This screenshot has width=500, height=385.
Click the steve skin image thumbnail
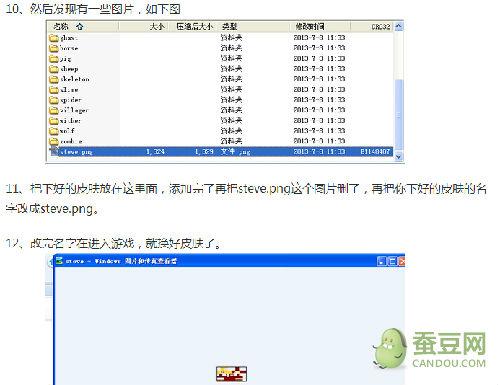pos(231,373)
